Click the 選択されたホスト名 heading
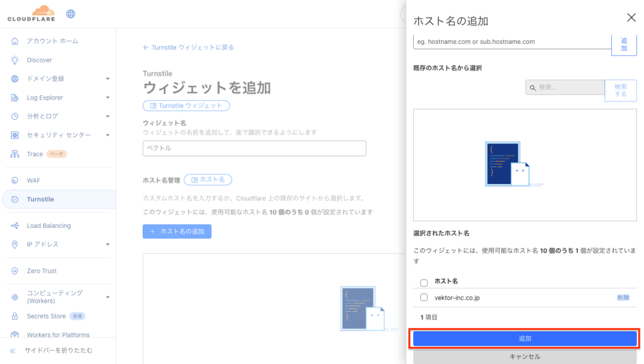Viewport: 644px width, 364px height. [441, 233]
